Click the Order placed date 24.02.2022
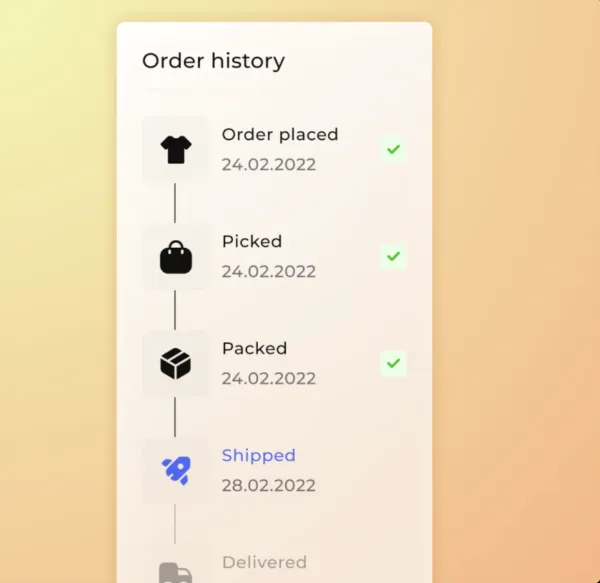Viewport: 600px width, 583px height. coord(268,164)
